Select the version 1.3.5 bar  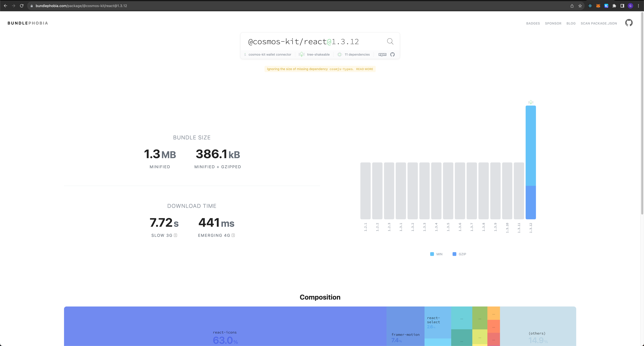click(x=448, y=191)
